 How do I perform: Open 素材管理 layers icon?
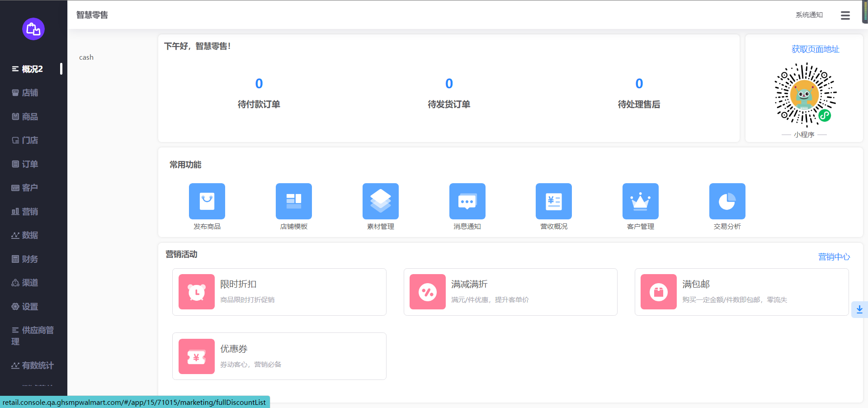tap(380, 201)
